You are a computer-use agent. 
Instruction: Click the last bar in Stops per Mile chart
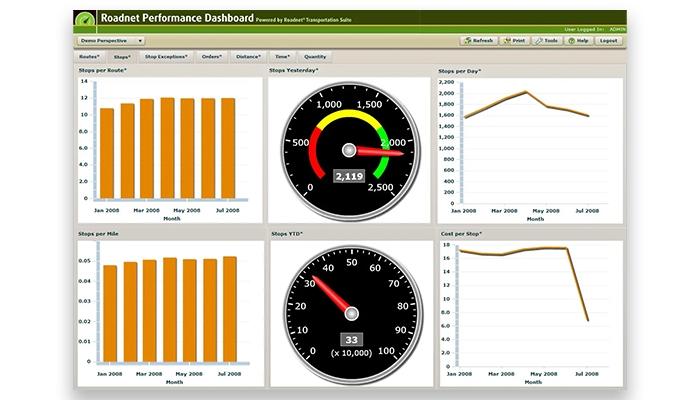coord(230,309)
